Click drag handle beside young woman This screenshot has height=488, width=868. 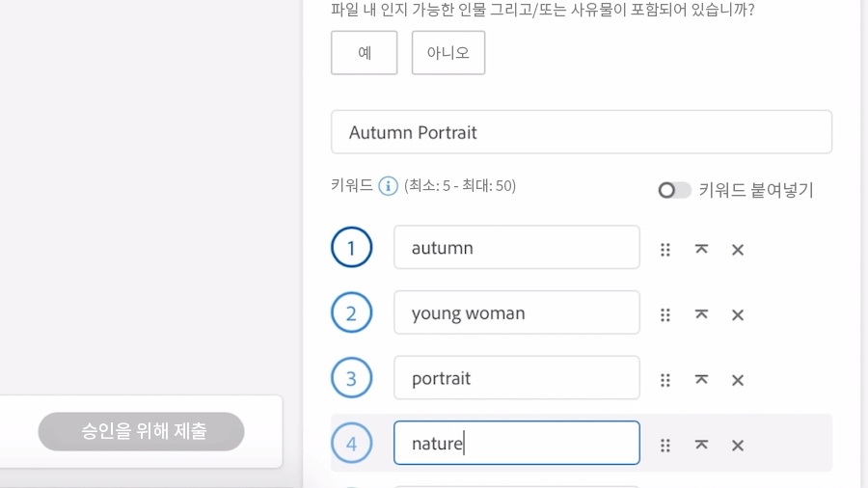665,314
